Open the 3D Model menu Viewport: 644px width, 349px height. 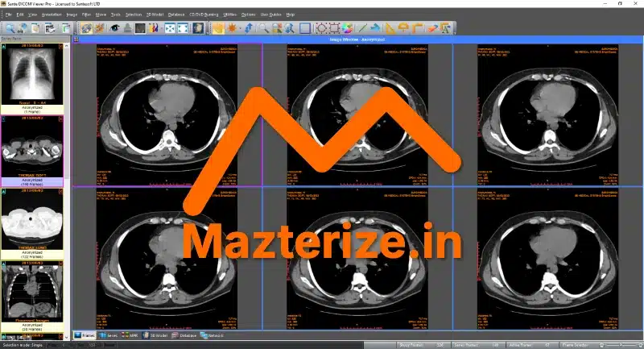point(155,15)
